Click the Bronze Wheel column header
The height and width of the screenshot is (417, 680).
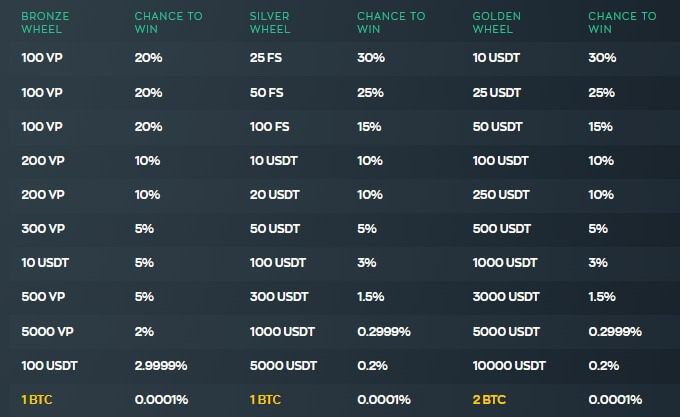[45, 23]
